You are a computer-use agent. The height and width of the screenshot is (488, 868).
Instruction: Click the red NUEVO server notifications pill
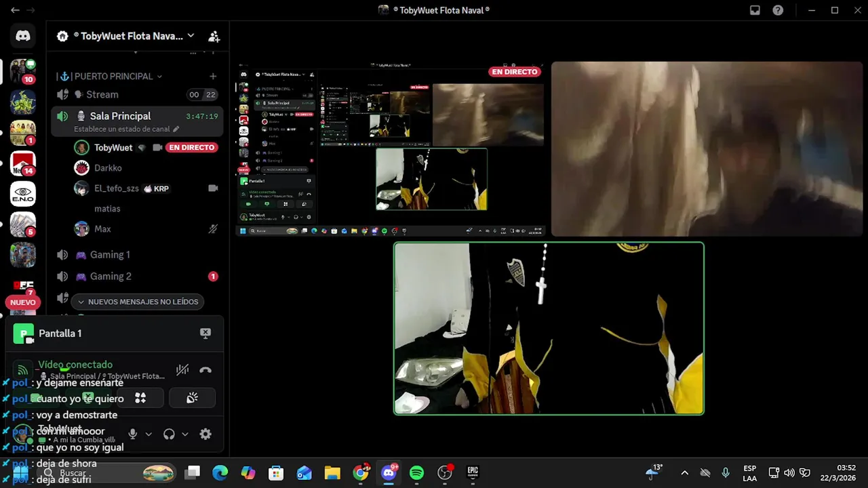coord(22,302)
